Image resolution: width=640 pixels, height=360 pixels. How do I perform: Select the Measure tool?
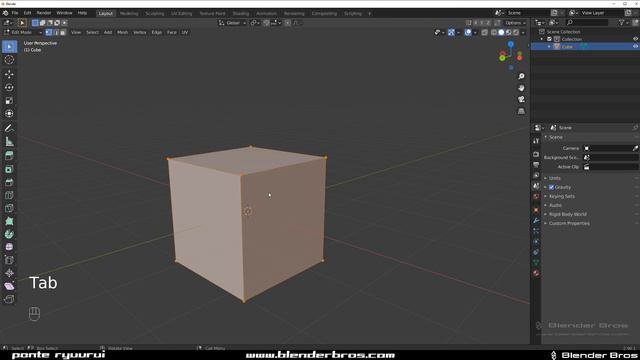[9, 142]
